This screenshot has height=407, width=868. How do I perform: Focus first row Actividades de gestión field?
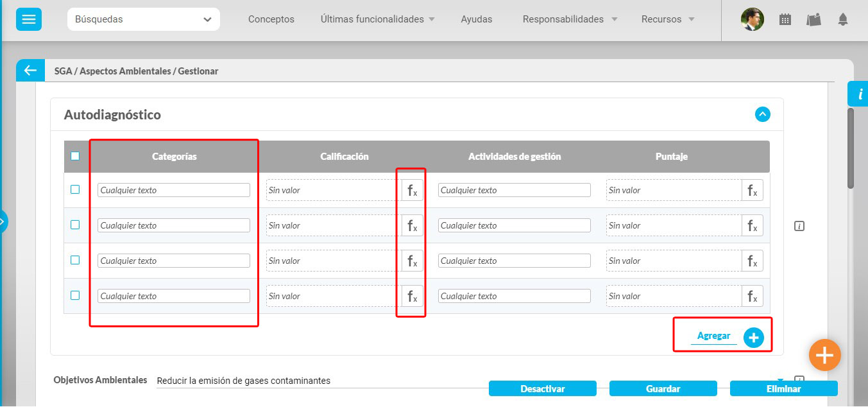[x=514, y=190]
